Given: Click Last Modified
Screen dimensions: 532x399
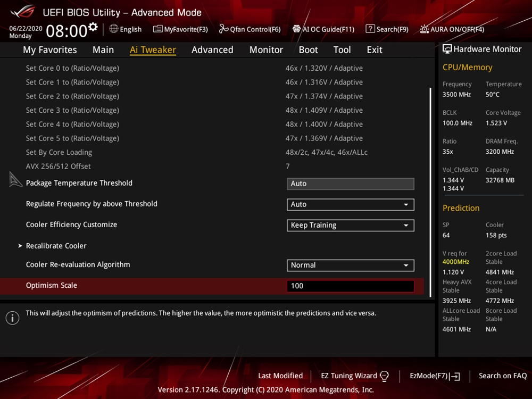Looking at the screenshot, I should pos(280,376).
